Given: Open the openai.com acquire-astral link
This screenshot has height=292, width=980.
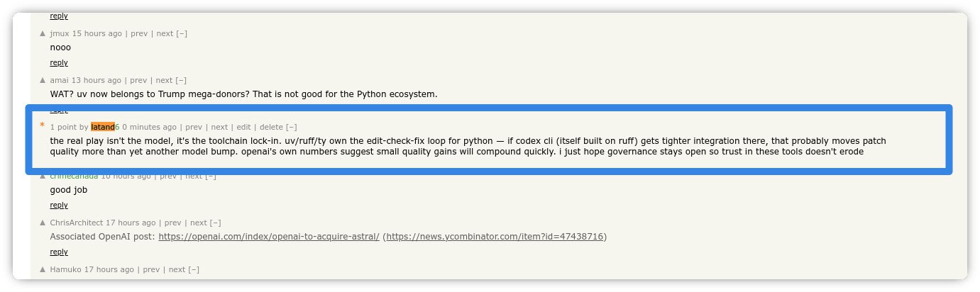Looking at the screenshot, I should (x=269, y=236).
